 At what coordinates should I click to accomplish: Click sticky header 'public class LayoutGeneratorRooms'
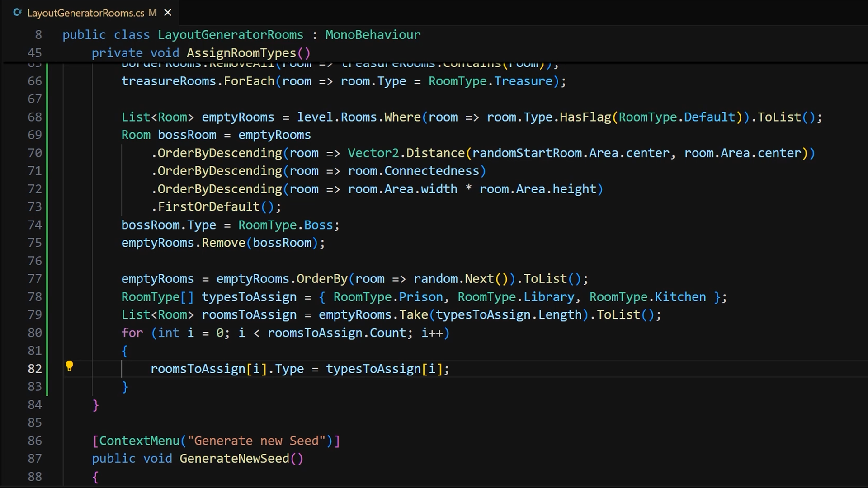click(183, 35)
